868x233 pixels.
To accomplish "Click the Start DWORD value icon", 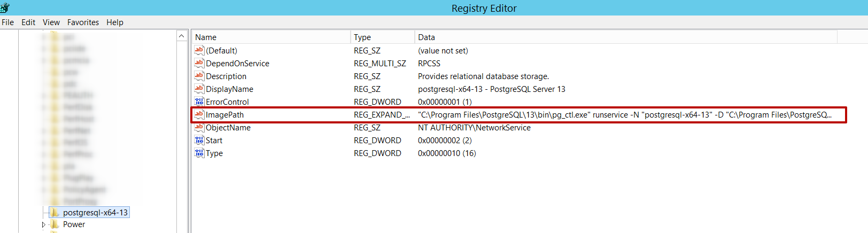I will click(x=199, y=140).
